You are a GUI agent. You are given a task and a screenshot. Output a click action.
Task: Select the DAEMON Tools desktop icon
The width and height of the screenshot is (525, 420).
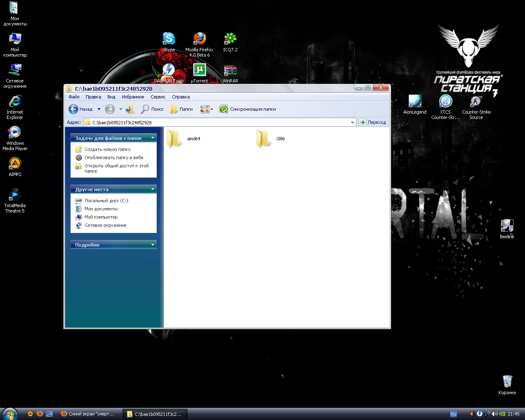(x=169, y=73)
